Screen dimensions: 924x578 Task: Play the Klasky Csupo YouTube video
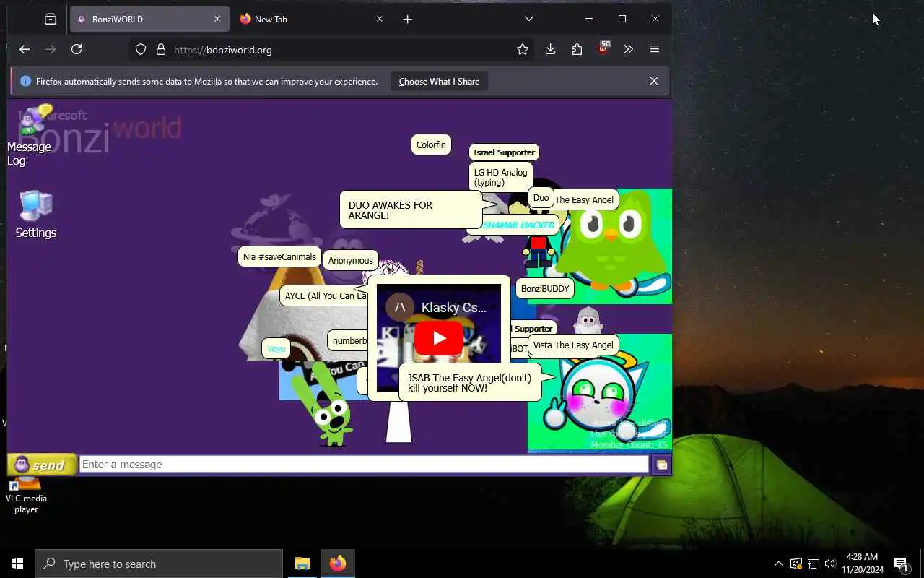point(438,337)
